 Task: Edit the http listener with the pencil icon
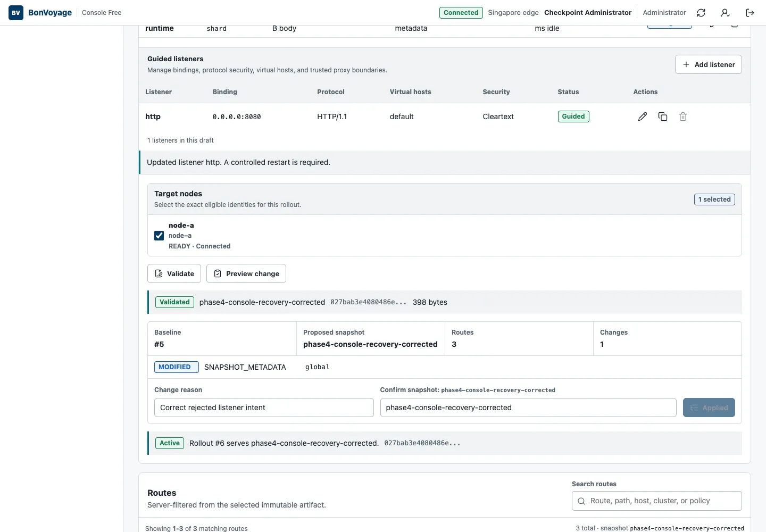click(x=643, y=117)
